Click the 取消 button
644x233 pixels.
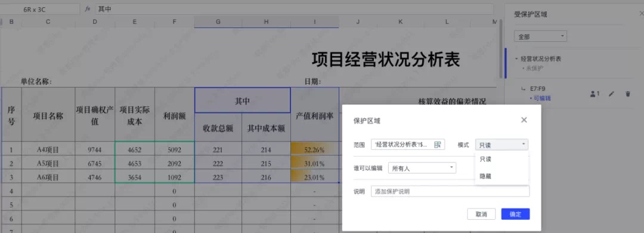[x=481, y=214]
